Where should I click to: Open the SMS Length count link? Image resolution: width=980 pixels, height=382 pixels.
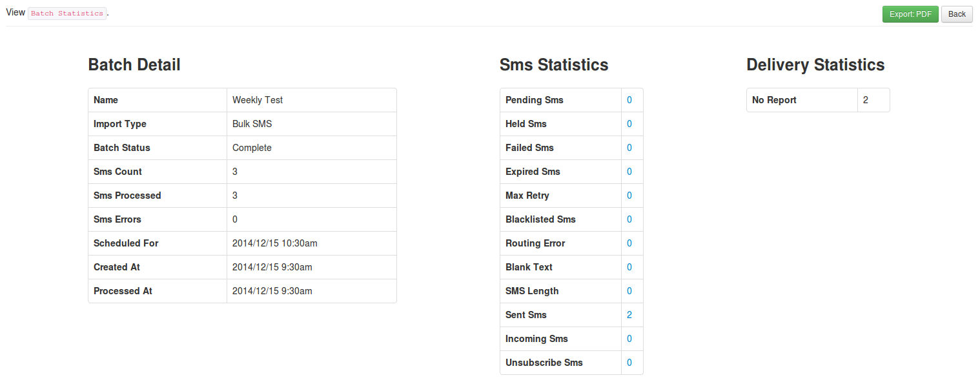[629, 291]
